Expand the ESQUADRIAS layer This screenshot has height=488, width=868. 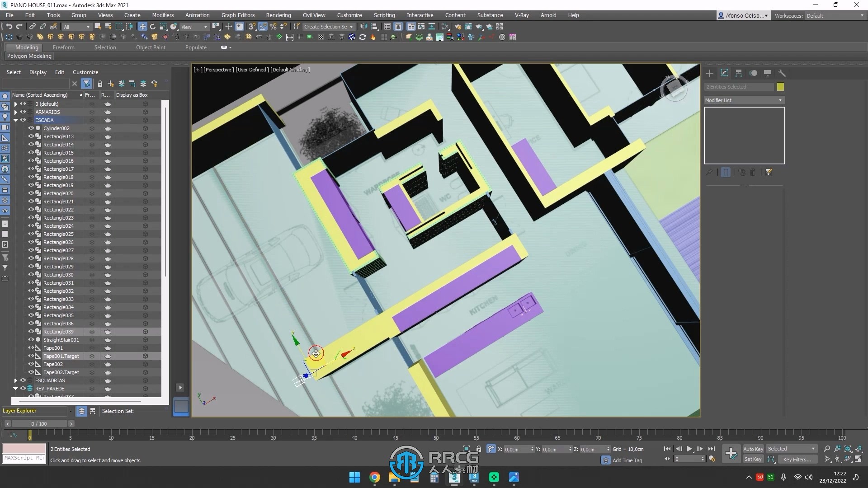16,380
